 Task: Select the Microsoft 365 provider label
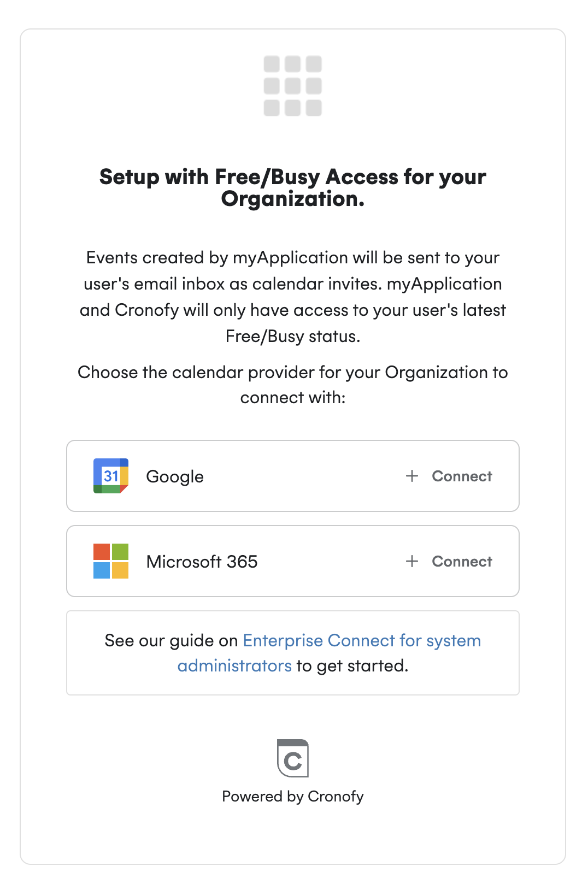coord(202,562)
